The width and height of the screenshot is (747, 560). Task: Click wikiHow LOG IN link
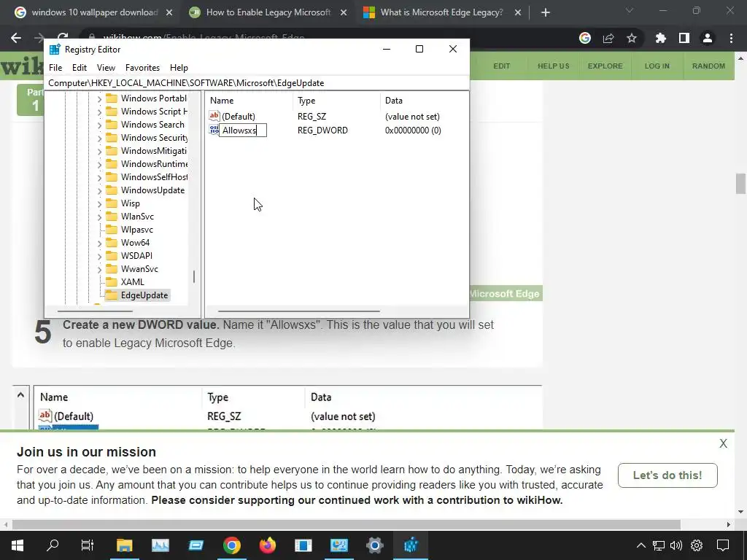[657, 66]
